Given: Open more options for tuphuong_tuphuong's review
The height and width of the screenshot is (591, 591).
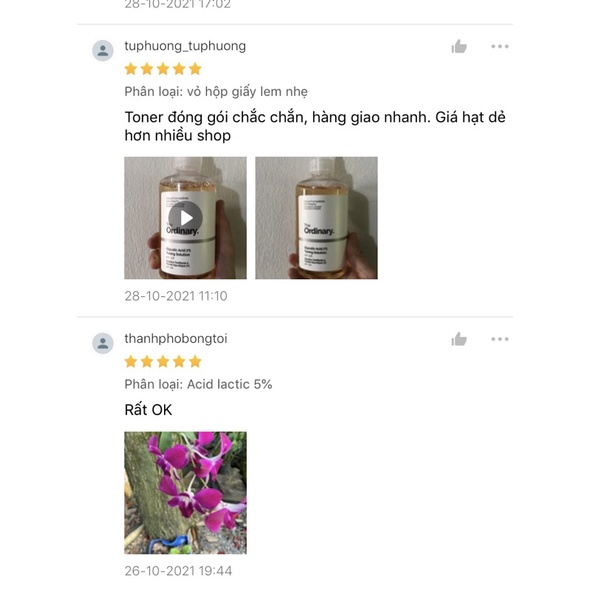Looking at the screenshot, I should (500, 46).
